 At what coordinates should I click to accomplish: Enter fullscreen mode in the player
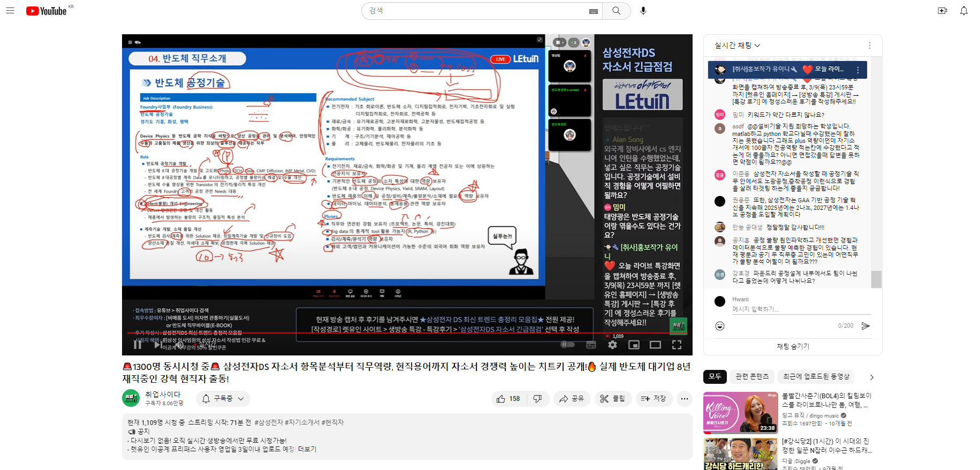(x=677, y=345)
